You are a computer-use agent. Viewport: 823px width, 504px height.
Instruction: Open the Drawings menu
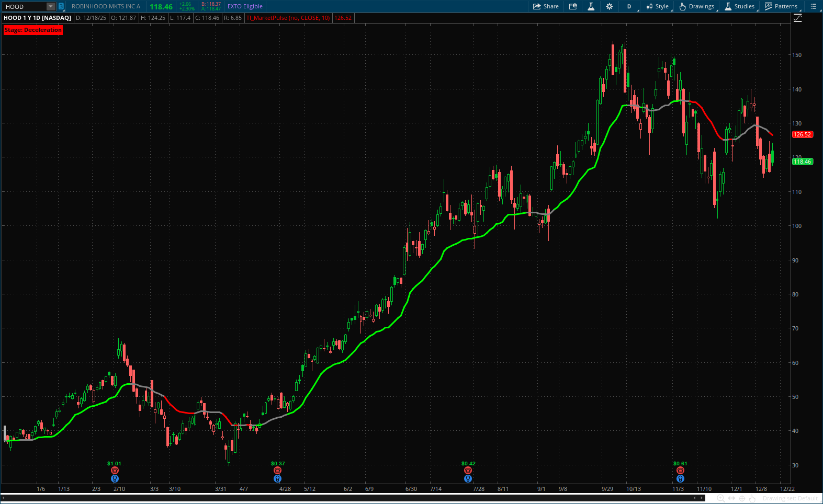(x=696, y=6)
